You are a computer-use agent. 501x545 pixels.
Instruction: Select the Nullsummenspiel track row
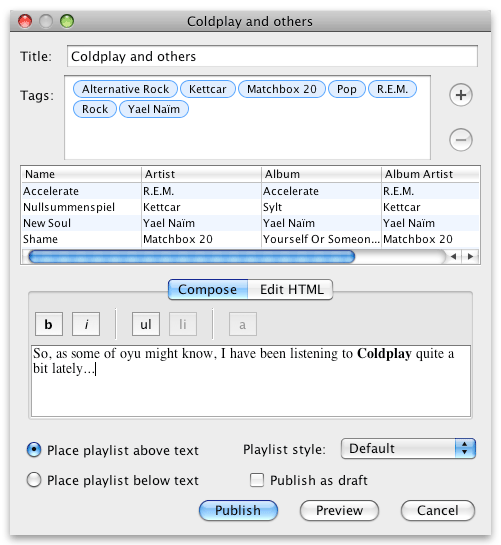251,207
